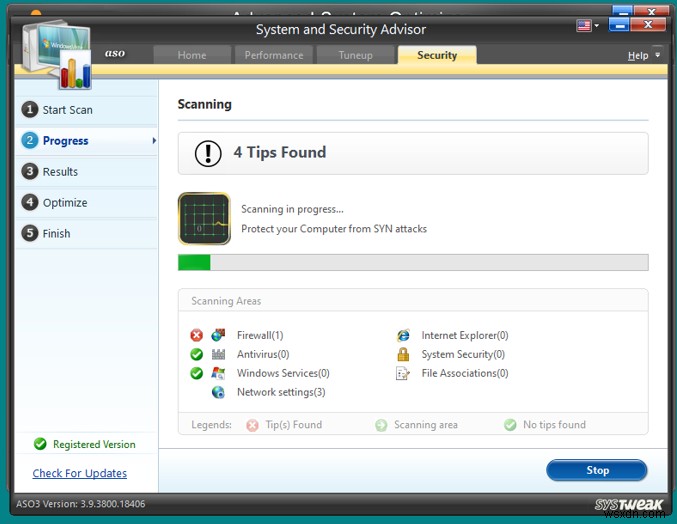Image resolution: width=677 pixels, height=524 pixels.
Task: Click the scanning monitor graph icon
Action: 204,218
